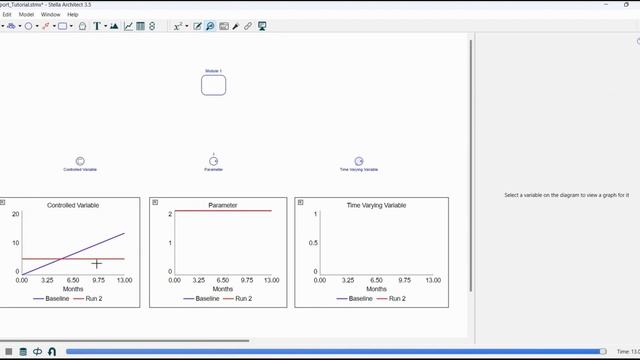Select the Connector arrow tool
640x360 pixels.
tap(45, 26)
